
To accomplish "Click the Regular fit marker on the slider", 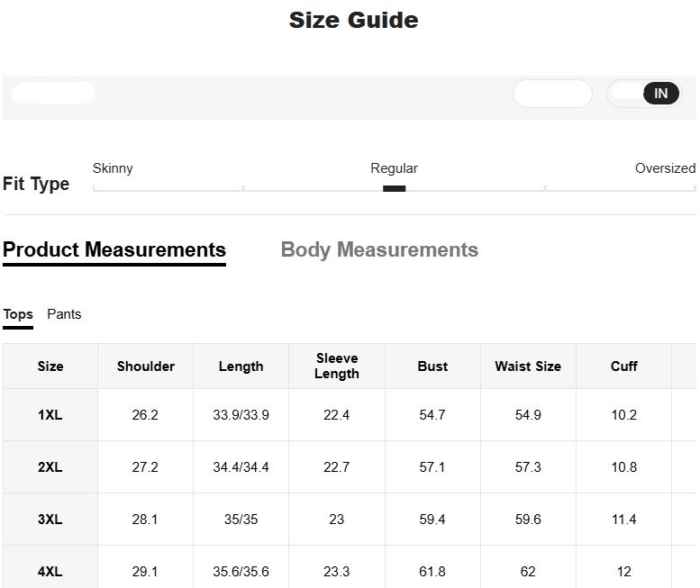I will pyautogui.click(x=394, y=188).
